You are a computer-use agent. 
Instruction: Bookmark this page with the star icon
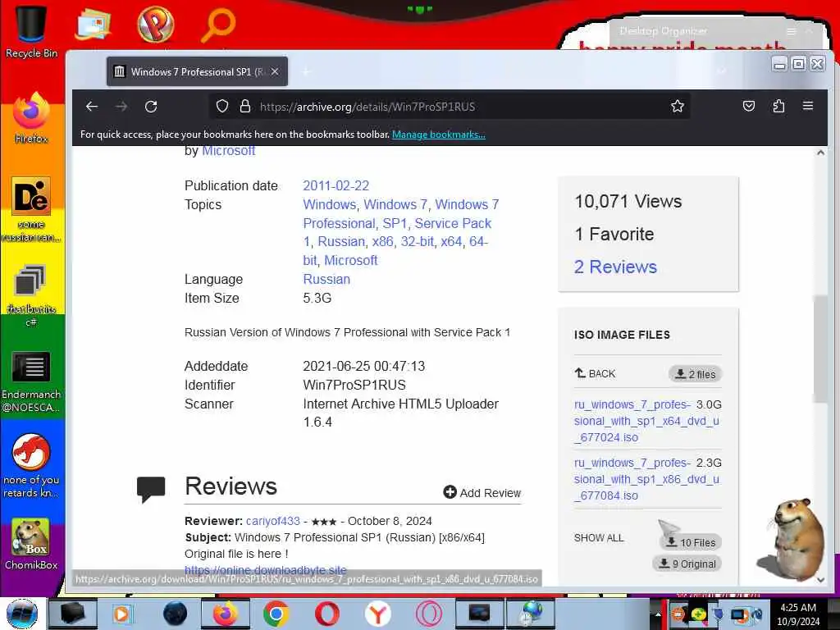[677, 106]
